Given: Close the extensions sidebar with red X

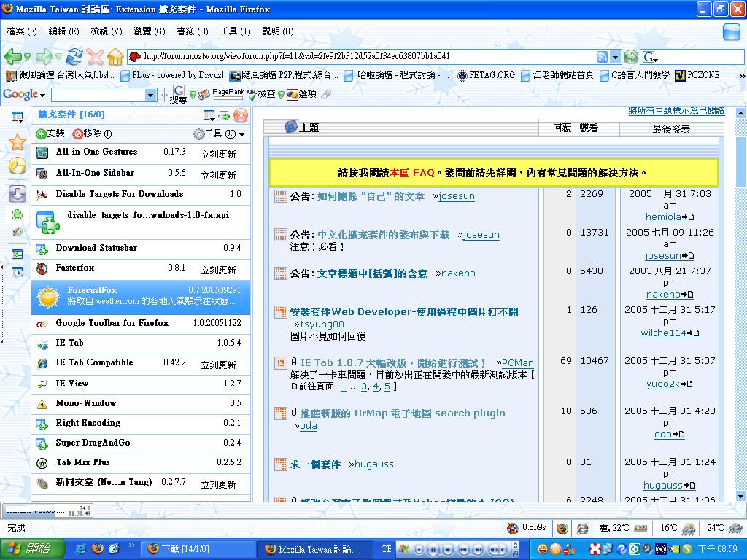Looking at the screenshot, I should [x=241, y=115].
